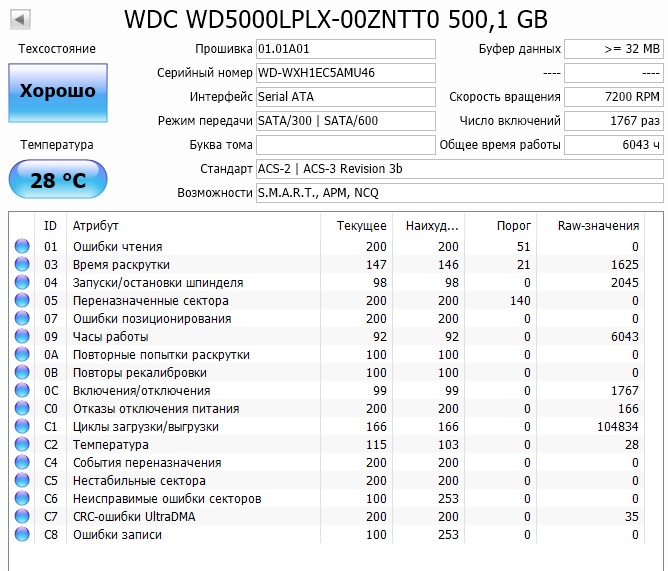Click the Атрибут column header

[x=193, y=225]
